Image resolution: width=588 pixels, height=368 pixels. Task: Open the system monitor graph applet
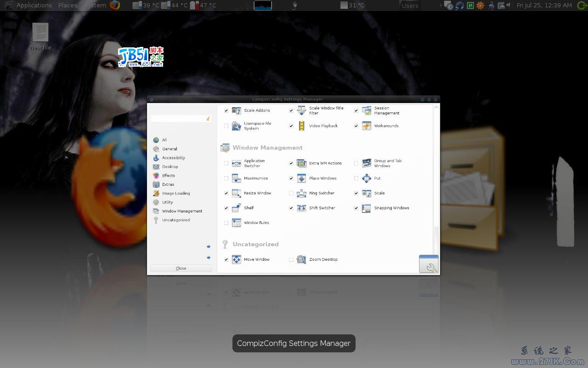[x=263, y=5]
